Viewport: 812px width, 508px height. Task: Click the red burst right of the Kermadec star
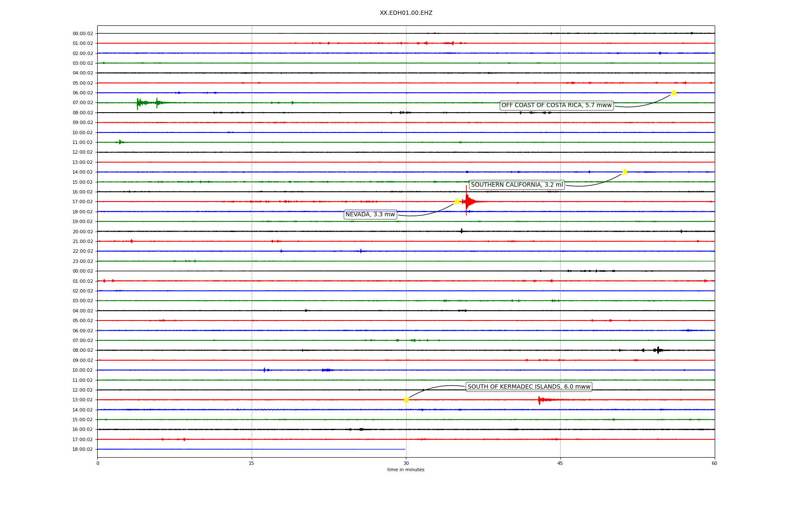[540, 400]
